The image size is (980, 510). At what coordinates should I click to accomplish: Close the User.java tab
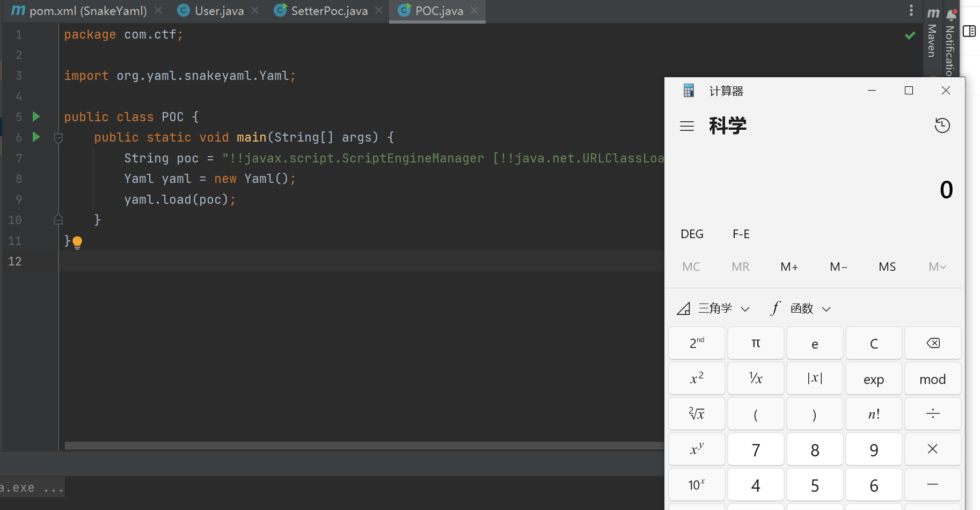(255, 10)
